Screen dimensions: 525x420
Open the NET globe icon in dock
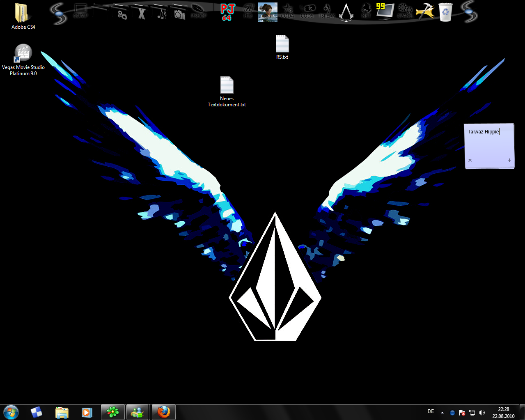pos(366,11)
